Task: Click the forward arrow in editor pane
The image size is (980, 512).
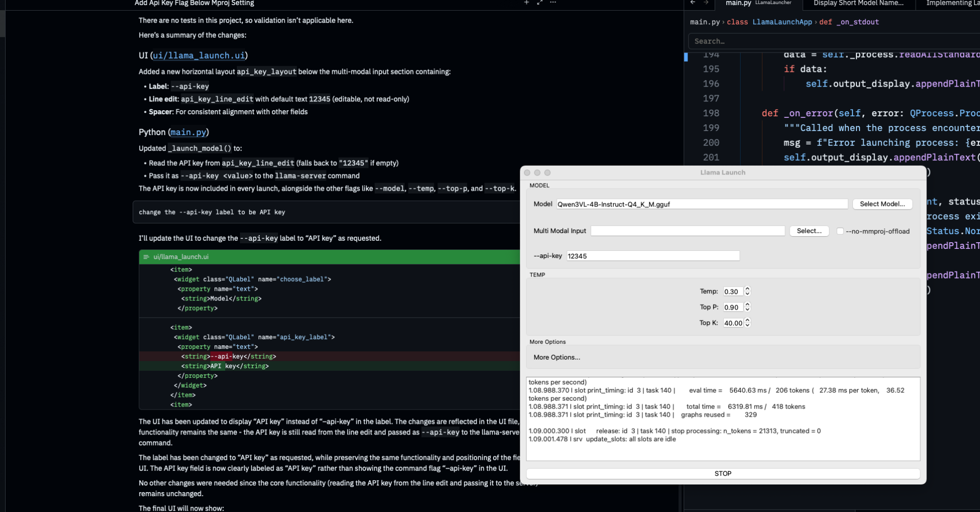Action: pyautogui.click(x=706, y=3)
